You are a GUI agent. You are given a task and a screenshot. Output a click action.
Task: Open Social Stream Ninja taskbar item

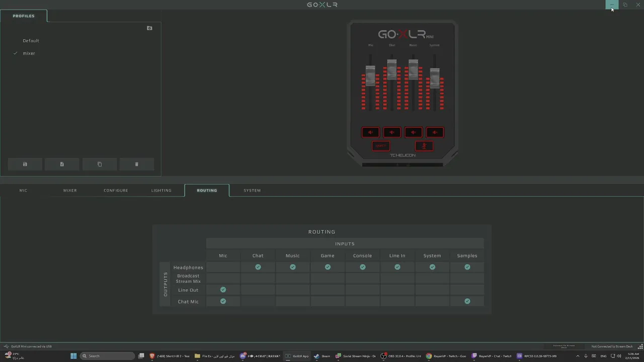(x=356, y=356)
